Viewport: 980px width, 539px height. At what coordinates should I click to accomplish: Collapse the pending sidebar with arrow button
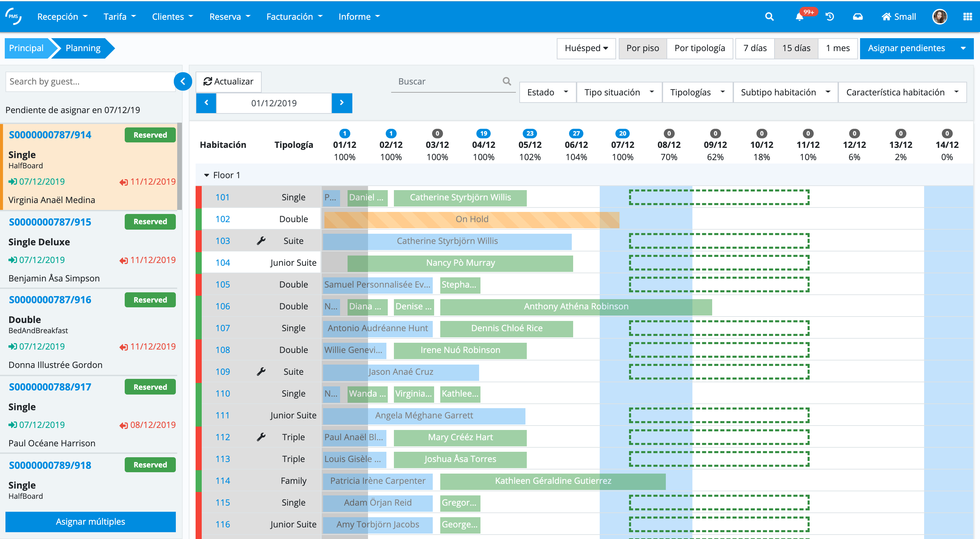[183, 81]
